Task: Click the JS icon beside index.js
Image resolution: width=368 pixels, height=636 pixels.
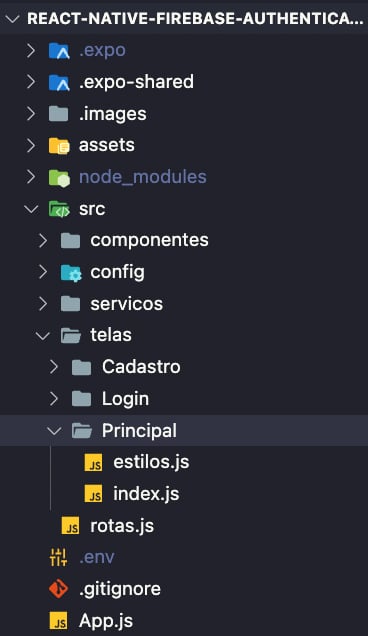Action: [93, 494]
